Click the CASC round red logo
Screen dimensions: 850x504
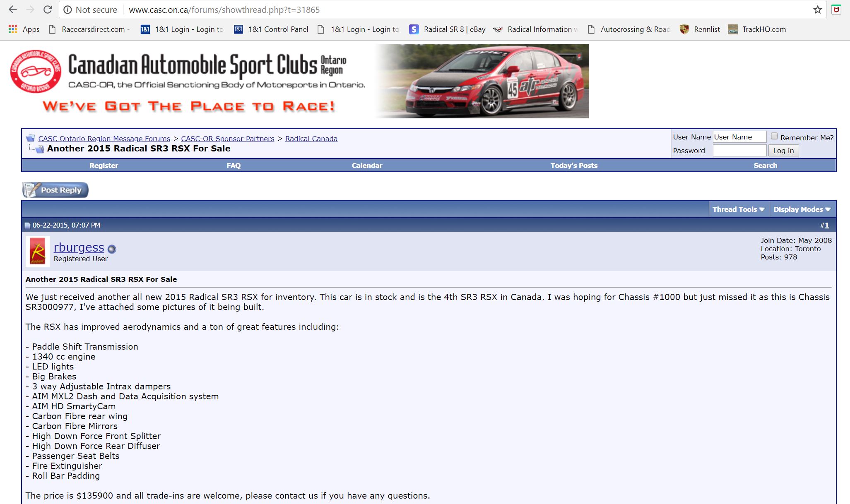point(36,72)
